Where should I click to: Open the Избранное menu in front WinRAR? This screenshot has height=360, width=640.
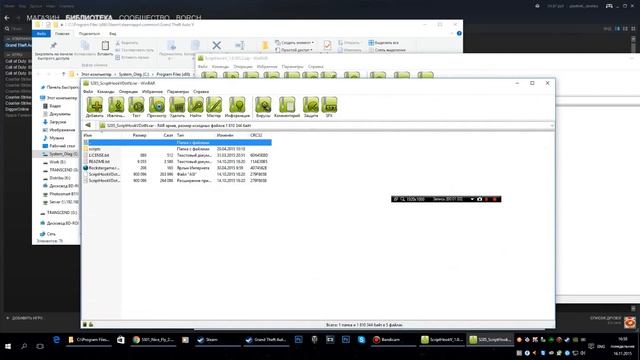152,91
